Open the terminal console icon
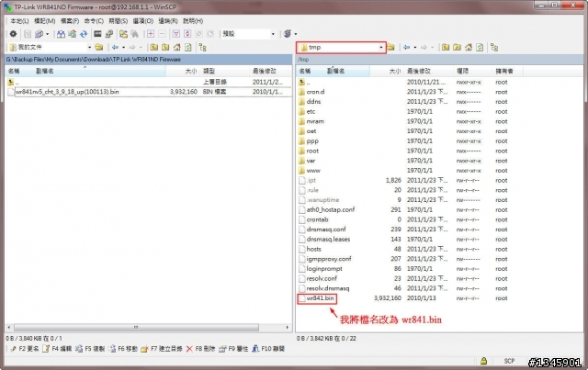The image size is (588, 370). click(x=97, y=34)
